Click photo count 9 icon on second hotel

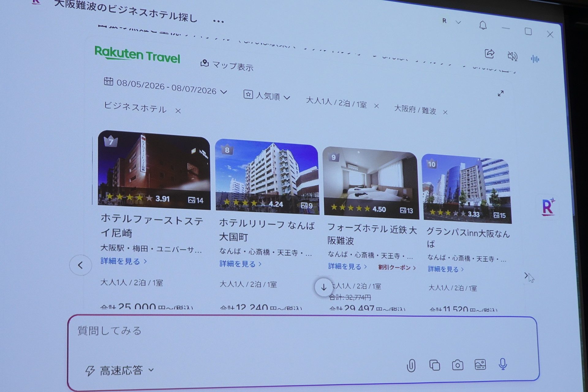[307, 205]
